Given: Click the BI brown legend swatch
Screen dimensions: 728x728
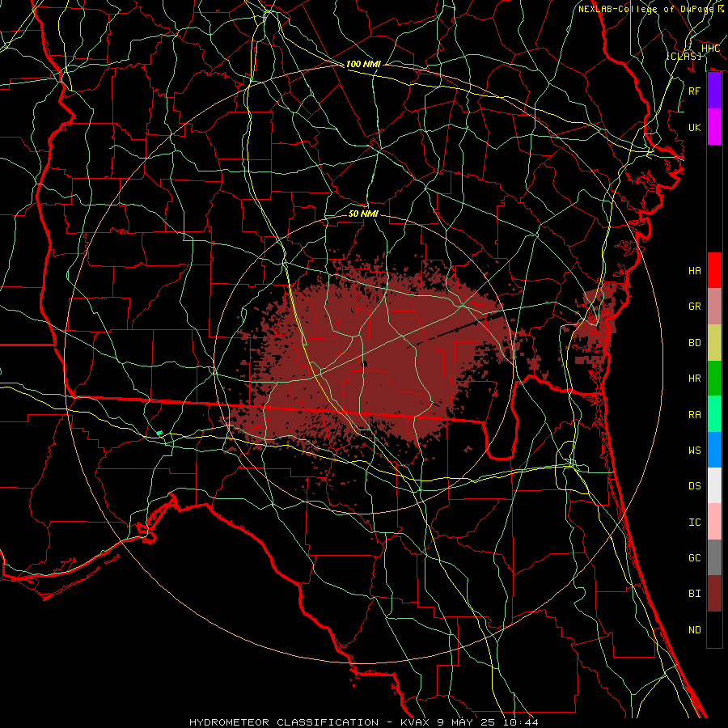Looking at the screenshot, I should click(714, 594).
